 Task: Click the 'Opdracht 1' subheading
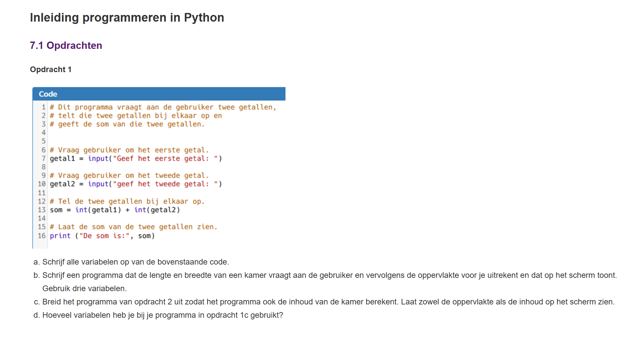coord(50,69)
